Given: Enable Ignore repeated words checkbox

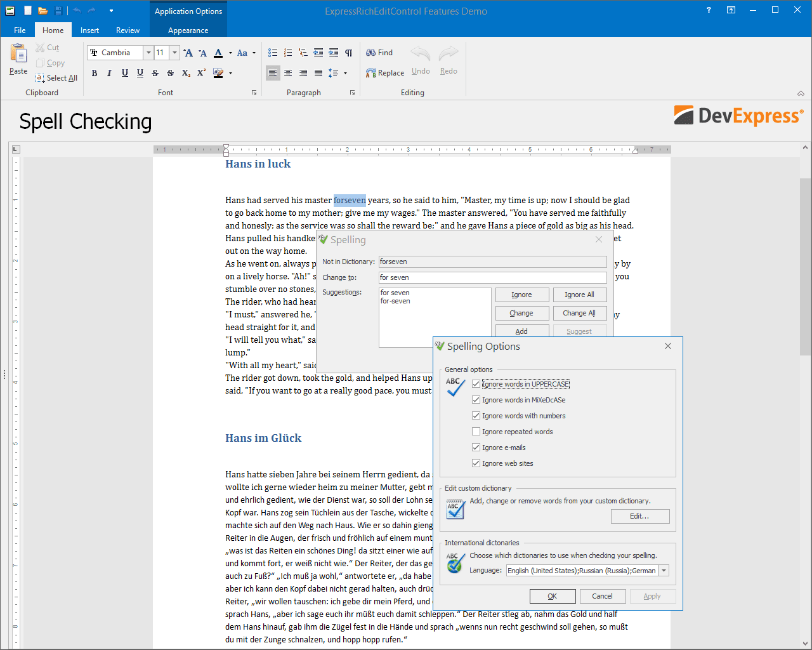Looking at the screenshot, I should pyautogui.click(x=476, y=432).
